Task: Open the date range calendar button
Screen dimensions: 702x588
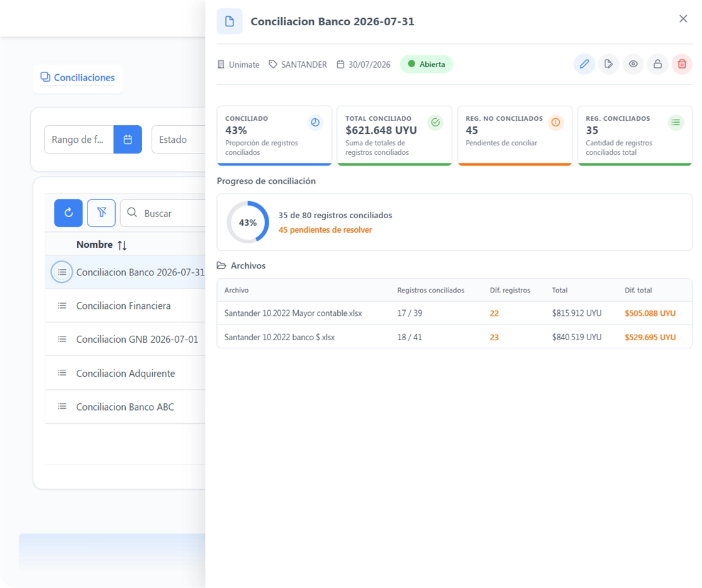Action: coord(128,139)
